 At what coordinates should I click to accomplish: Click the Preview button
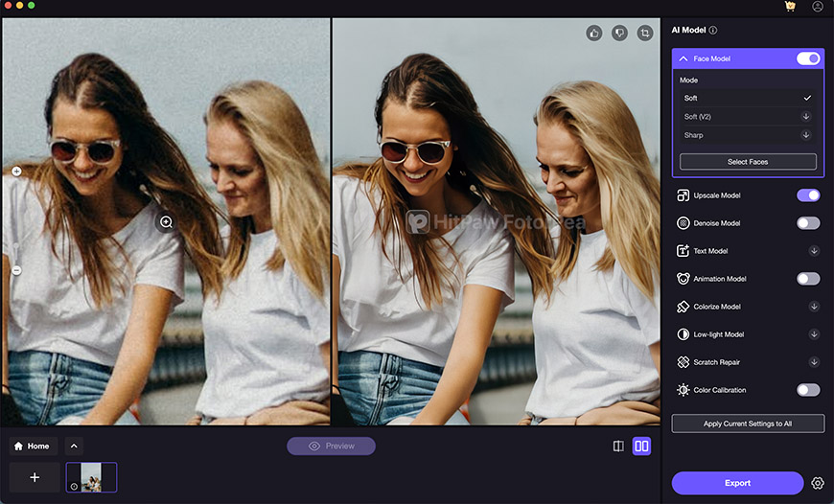332,447
